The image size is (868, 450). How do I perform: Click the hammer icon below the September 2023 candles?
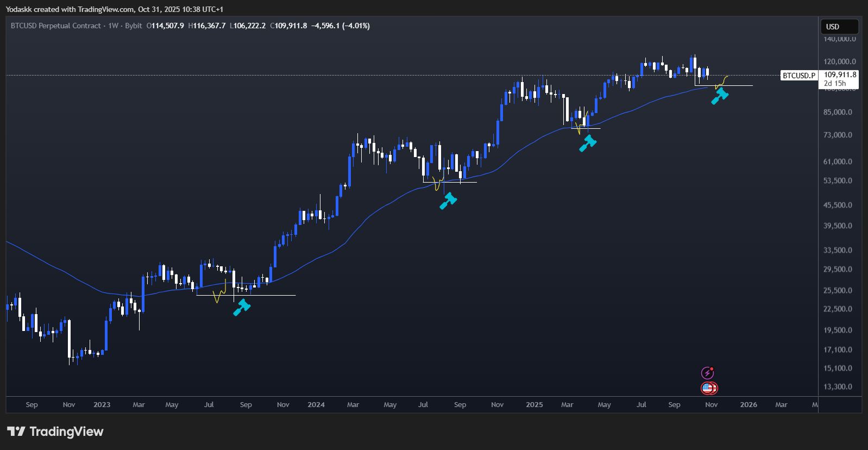(242, 307)
